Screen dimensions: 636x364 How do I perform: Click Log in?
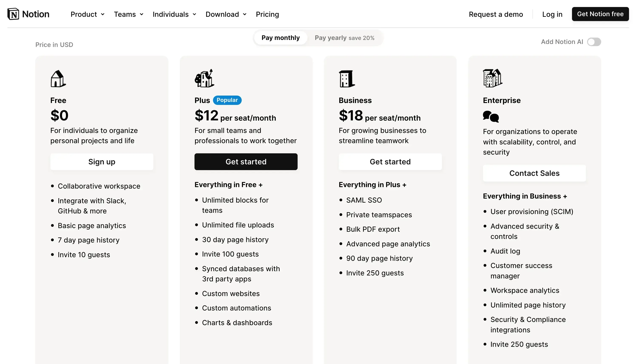click(552, 14)
